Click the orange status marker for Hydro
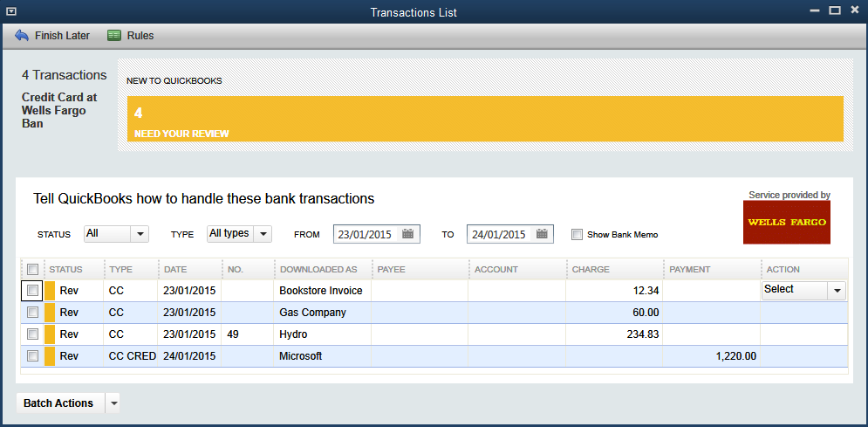Viewport: 868px width, 427px height. coord(49,334)
